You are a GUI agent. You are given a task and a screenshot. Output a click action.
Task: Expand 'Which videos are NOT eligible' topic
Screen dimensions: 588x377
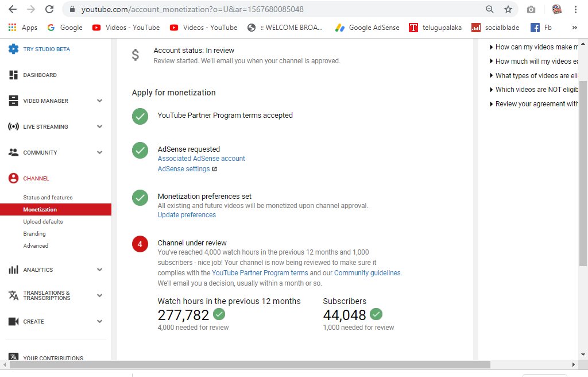[x=534, y=90]
